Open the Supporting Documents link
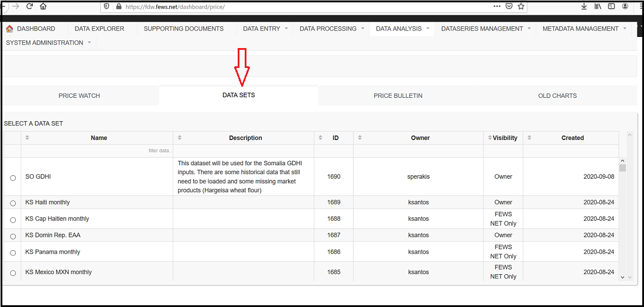This screenshot has height=307, width=644. (183, 29)
